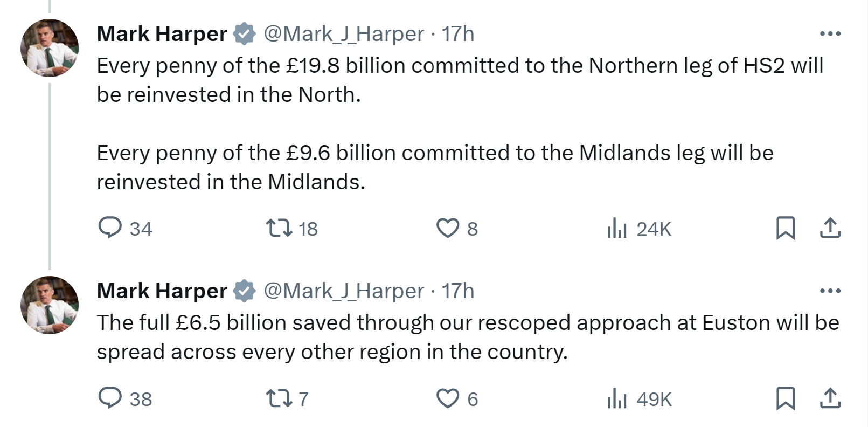View analytics for the 49K views tweet

[x=617, y=398]
